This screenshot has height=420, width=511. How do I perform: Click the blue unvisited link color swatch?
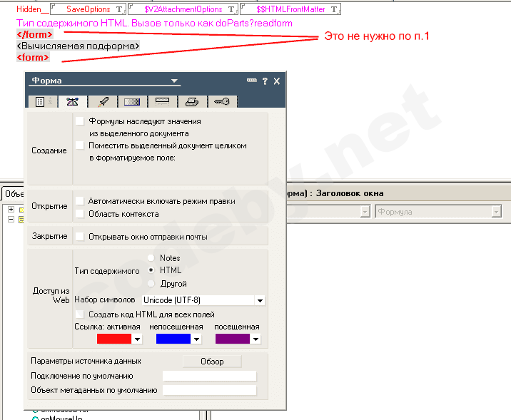click(173, 339)
